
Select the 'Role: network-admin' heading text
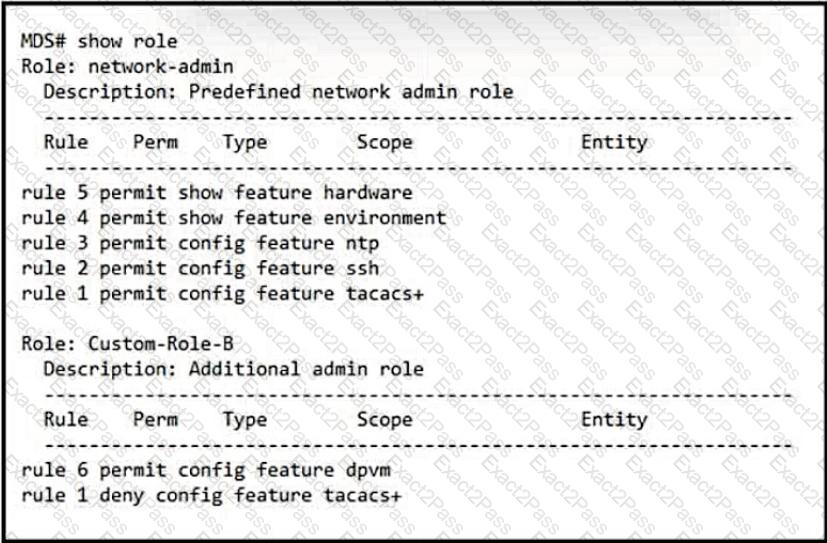tap(127, 66)
